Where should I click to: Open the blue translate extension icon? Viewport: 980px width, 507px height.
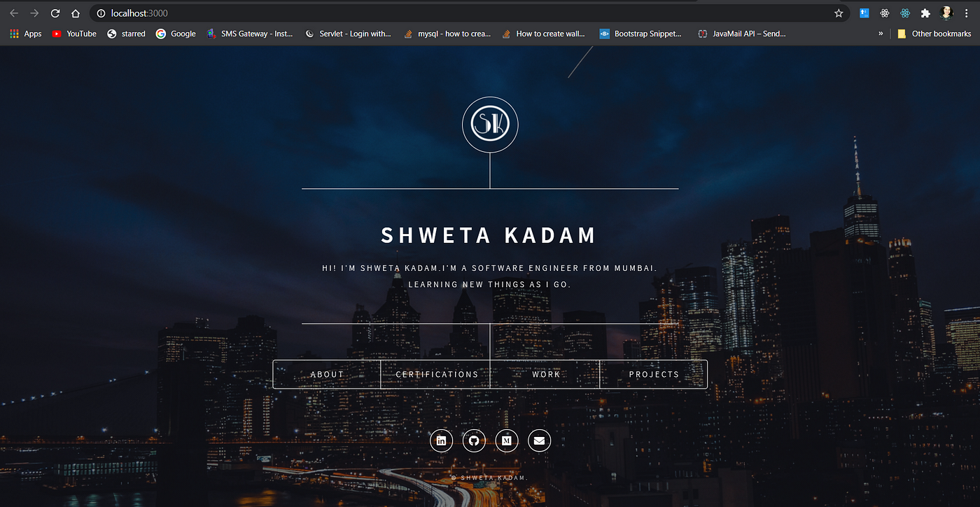864,13
